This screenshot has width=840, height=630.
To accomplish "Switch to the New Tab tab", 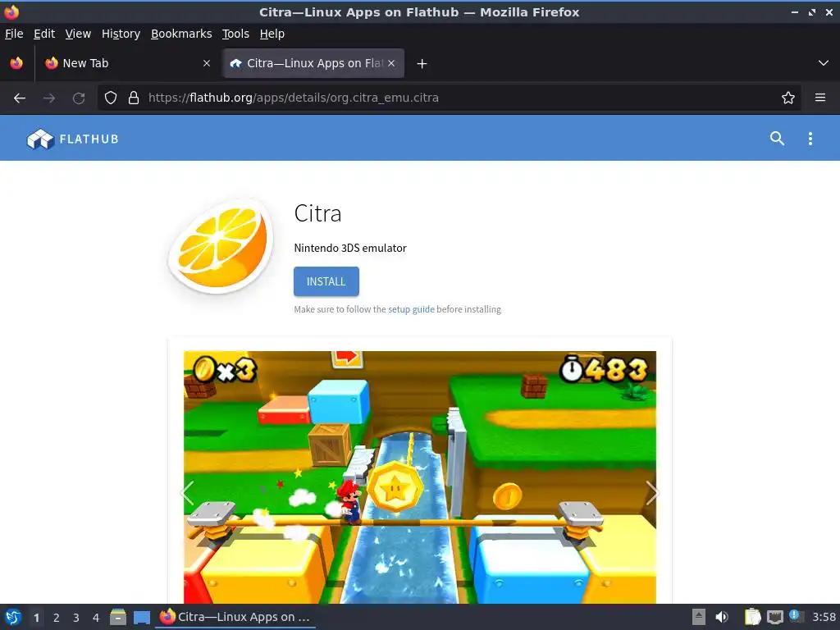I will coord(127,63).
